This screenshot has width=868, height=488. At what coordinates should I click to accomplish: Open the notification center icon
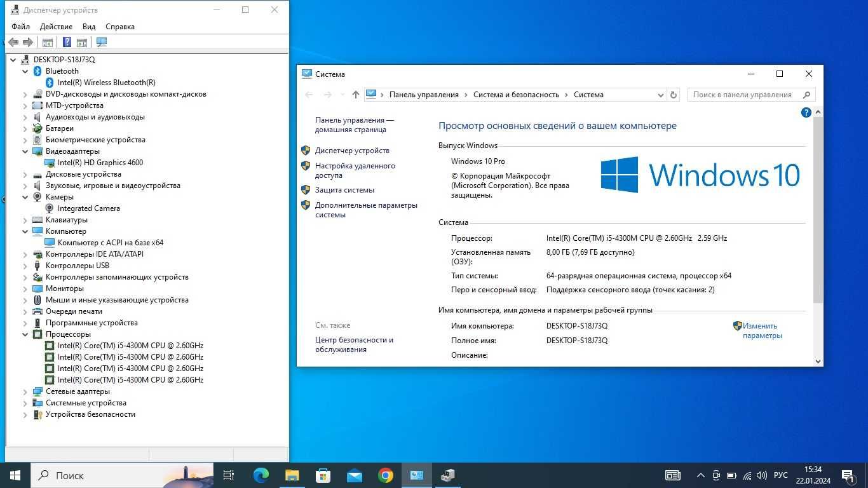848,475
